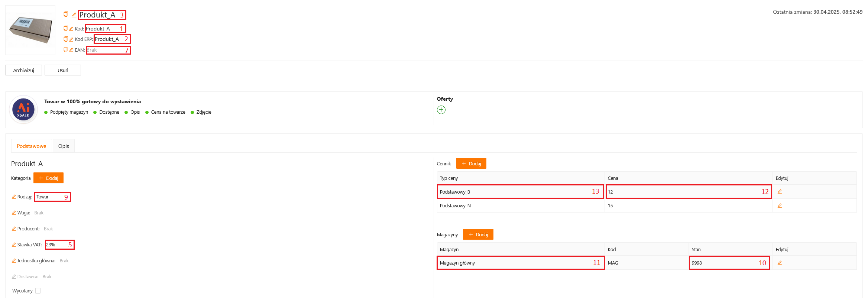Edit the Waga weight field
The height and width of the screenshot is (298, 868).
coord(14,213)
